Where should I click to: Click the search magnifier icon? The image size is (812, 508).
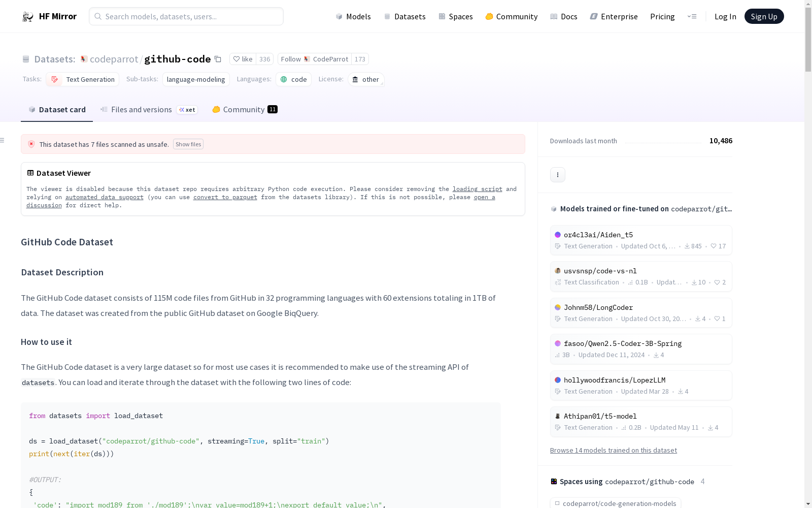tap(98, 16)
